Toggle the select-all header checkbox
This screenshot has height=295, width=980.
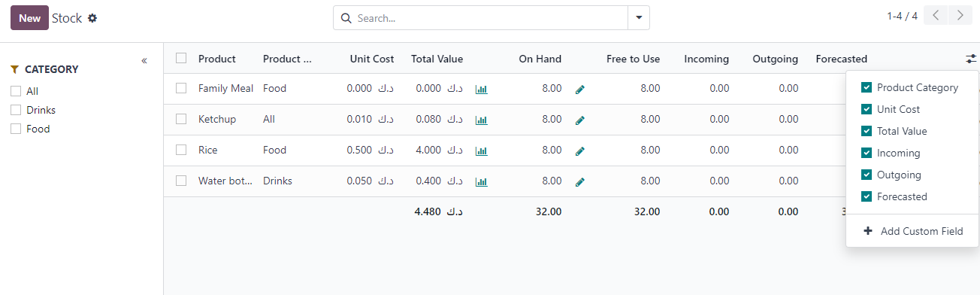click(181, 58)
